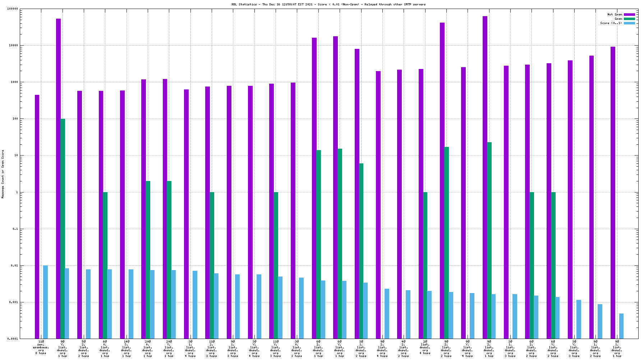
Task: Click the zen.spamhaus.org 8 hops axis label
Action: [41, 348]
